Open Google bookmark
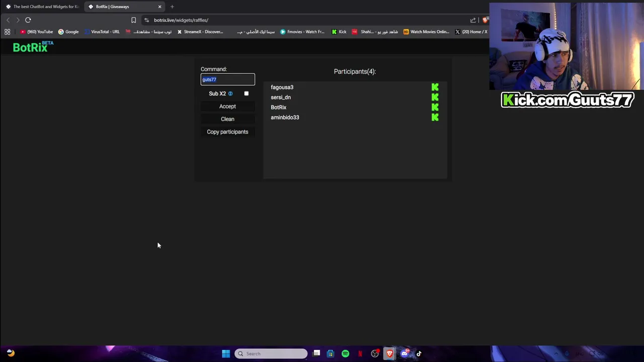The width and height of the screenshot is (644, 362). [68, 32]
